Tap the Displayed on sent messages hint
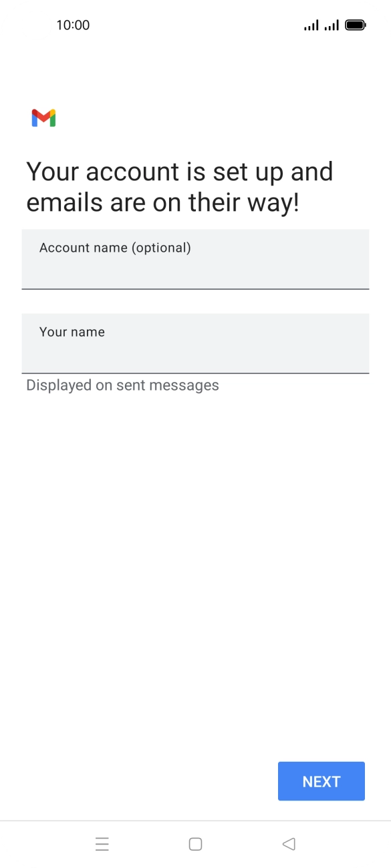The image size is (391, 868). pos(122,385)
